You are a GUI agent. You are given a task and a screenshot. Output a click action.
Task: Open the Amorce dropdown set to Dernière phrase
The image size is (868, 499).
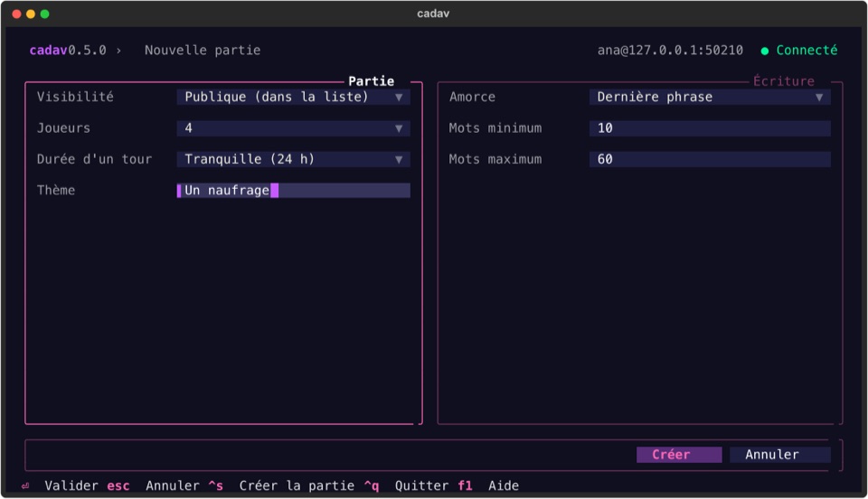click(x=710, y=97)
